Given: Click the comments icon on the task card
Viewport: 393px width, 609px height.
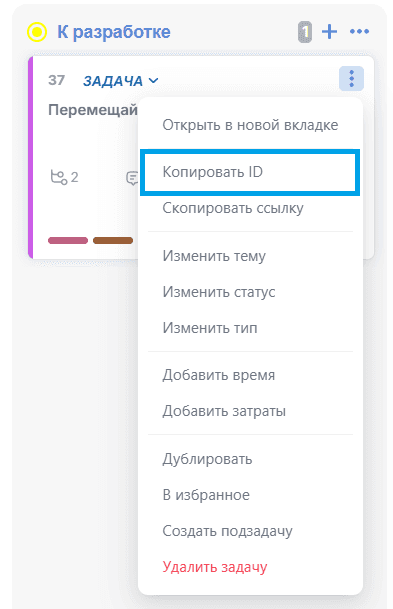Looking at the screenshot, I should pos(132,178).
